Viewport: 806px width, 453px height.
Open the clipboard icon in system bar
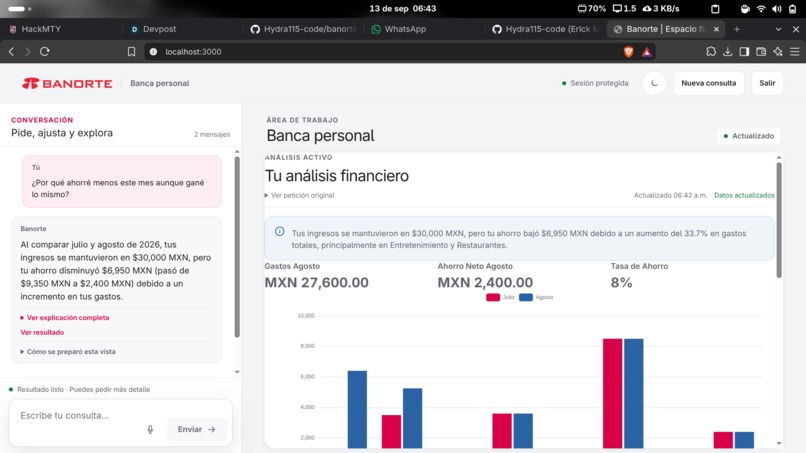(715, 9)
